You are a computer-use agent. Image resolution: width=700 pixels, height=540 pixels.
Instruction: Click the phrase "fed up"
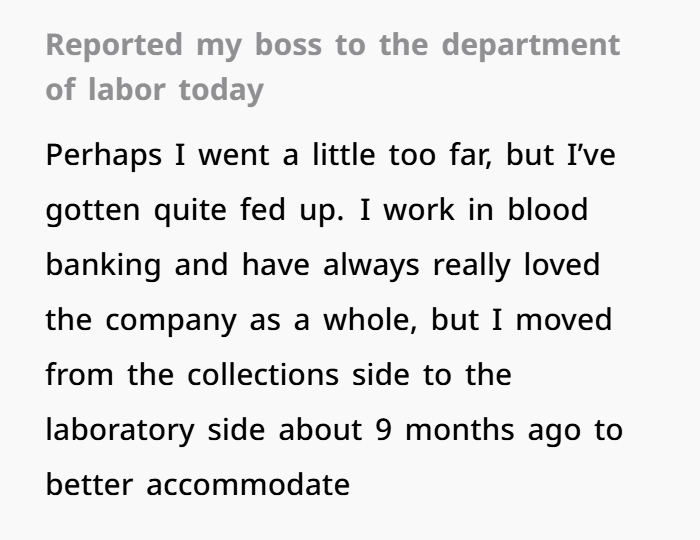coord(289,211)
